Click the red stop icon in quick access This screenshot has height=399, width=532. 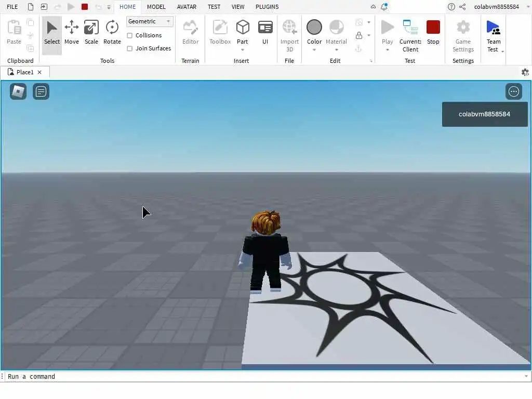[85, 7]
